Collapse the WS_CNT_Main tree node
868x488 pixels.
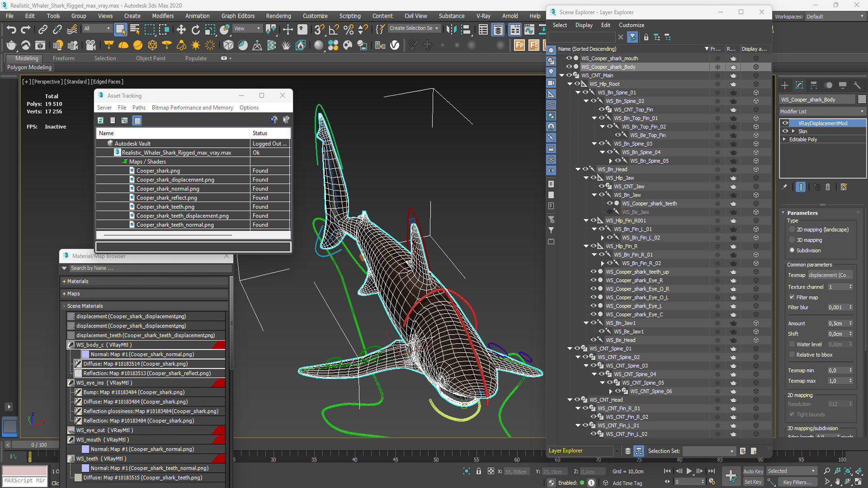click(x=562, y=75)
